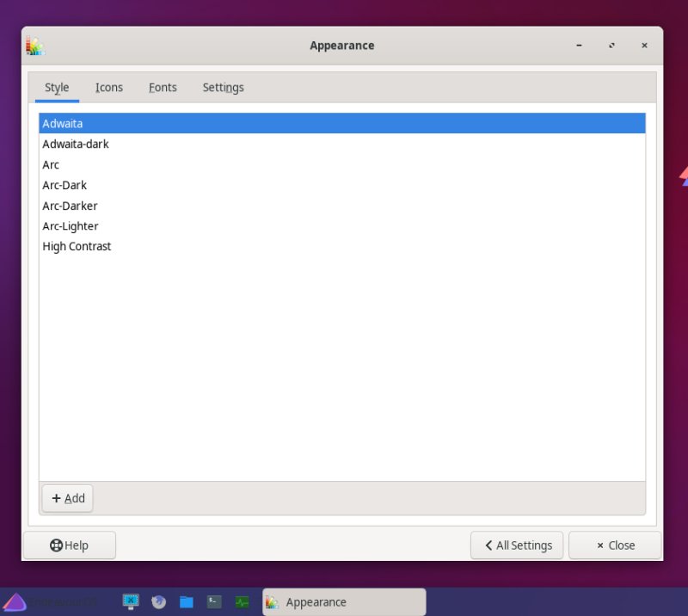
Task: Open Help for Appearance settings
Action: [x=70, y=545]
